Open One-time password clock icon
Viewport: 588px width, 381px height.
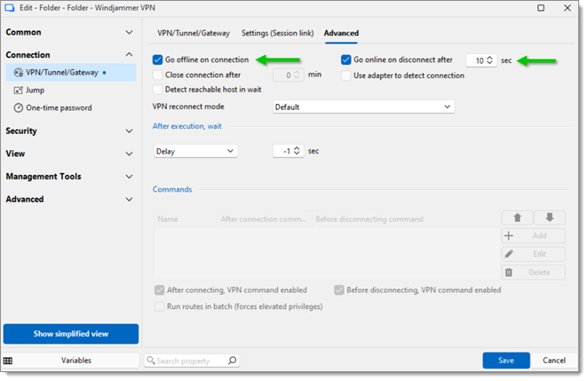click(x=19, y=107)
